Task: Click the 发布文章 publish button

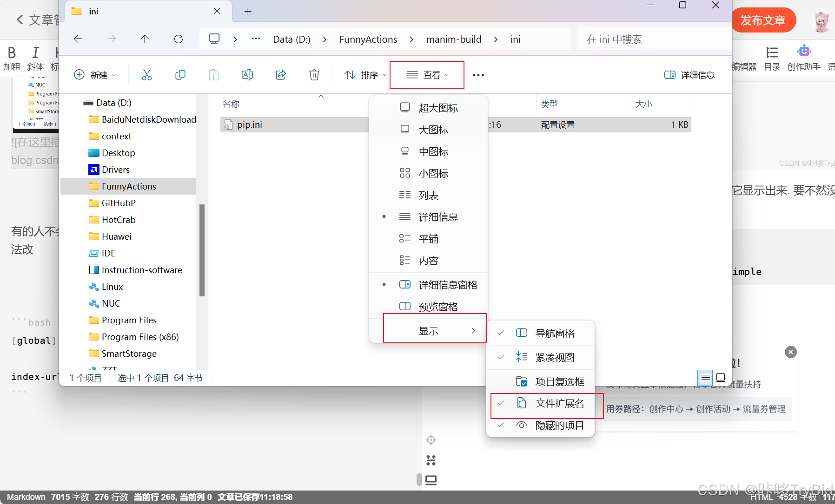Action: pos(763,20)
